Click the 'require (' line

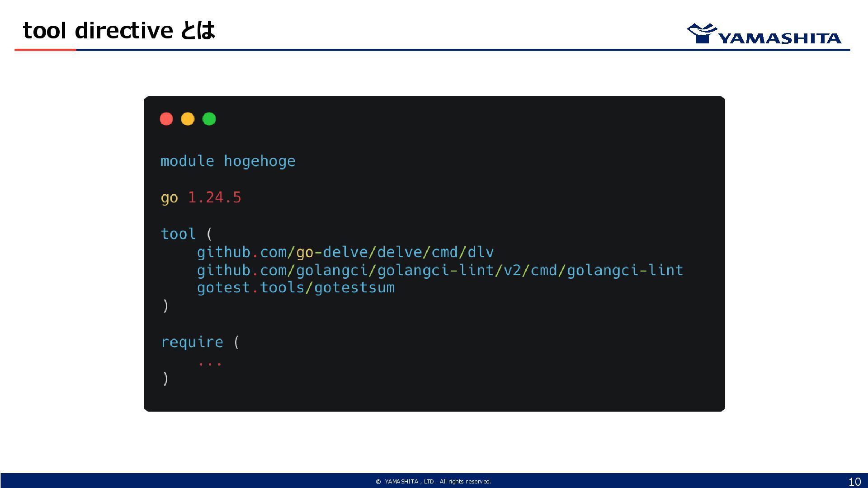point(200,342)
